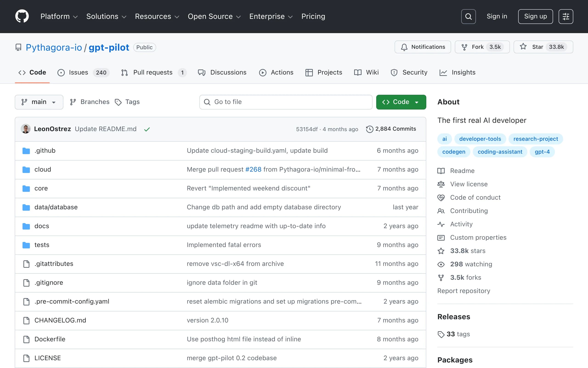Screen dimensions: 588x368
Task: Expand the Resources menu
Action: (157, 16)
